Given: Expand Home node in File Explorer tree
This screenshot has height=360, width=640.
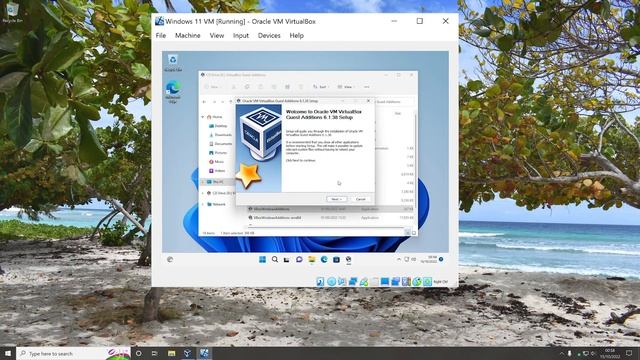Looking at the screenshot, I should tap(203, 117).
